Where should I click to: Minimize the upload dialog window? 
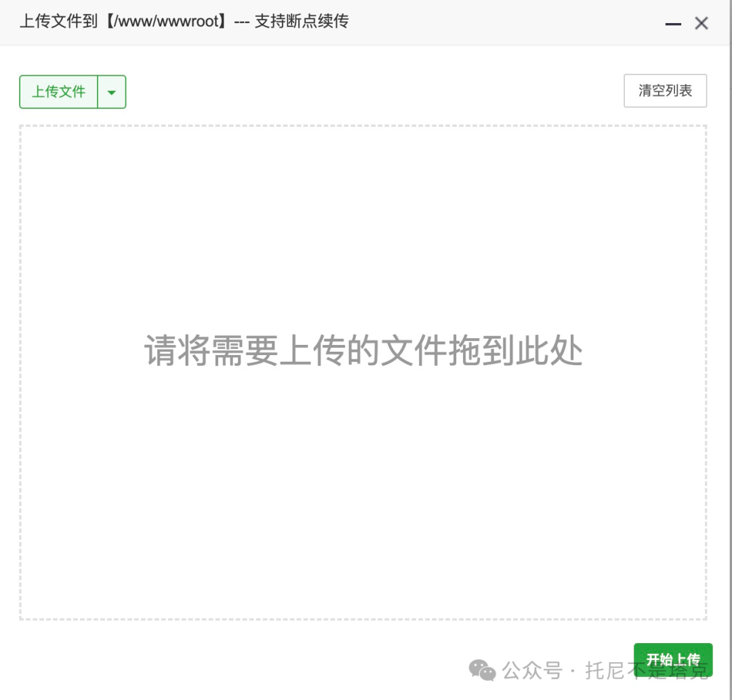[673, 24]
